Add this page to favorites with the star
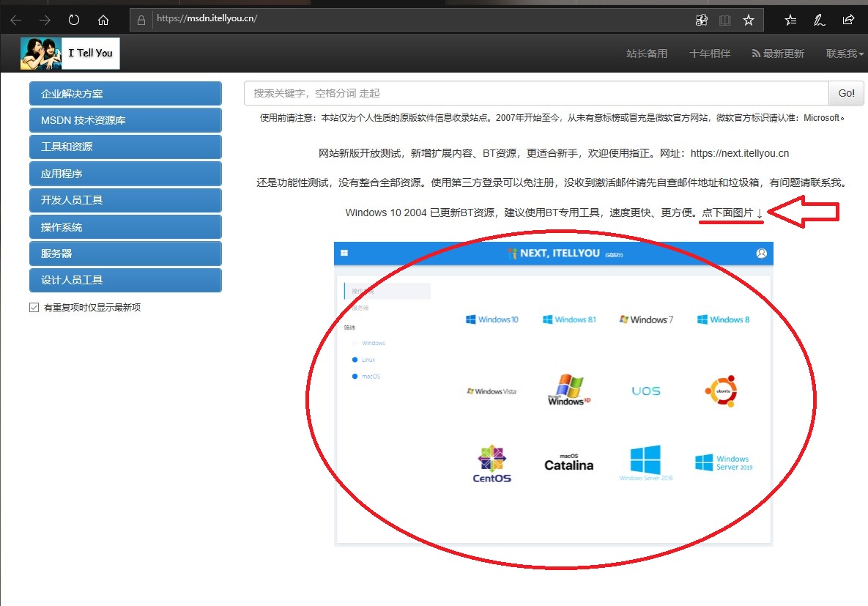The height and width of the screenshot is (606, 868). (749, 21)
